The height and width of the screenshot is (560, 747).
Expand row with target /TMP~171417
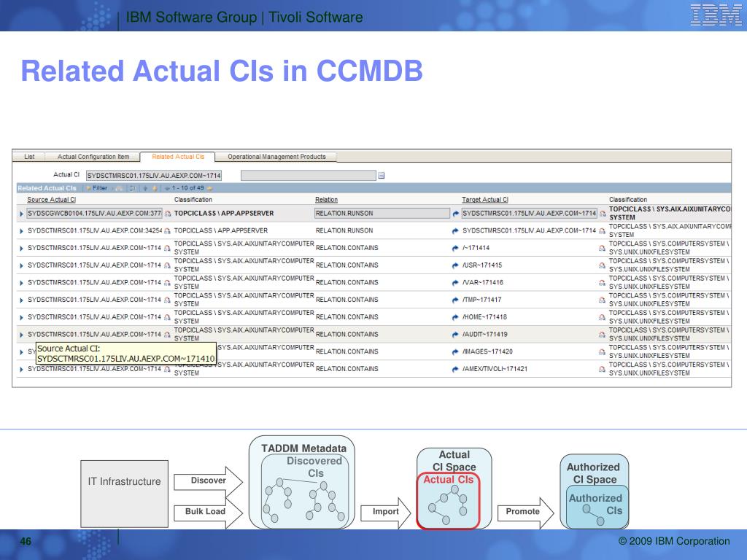pos(21,300)
